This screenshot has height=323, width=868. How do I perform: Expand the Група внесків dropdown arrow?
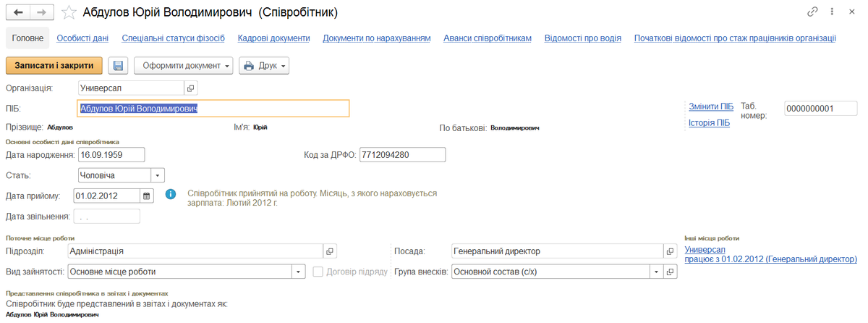656,272
